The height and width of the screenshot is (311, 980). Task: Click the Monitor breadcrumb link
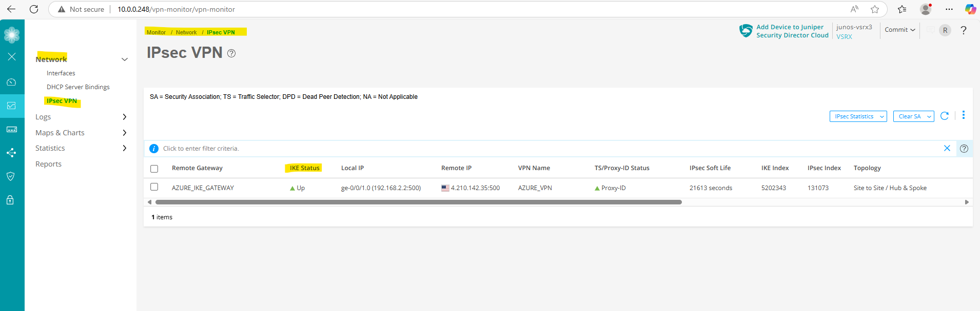[x=156, y=32]
